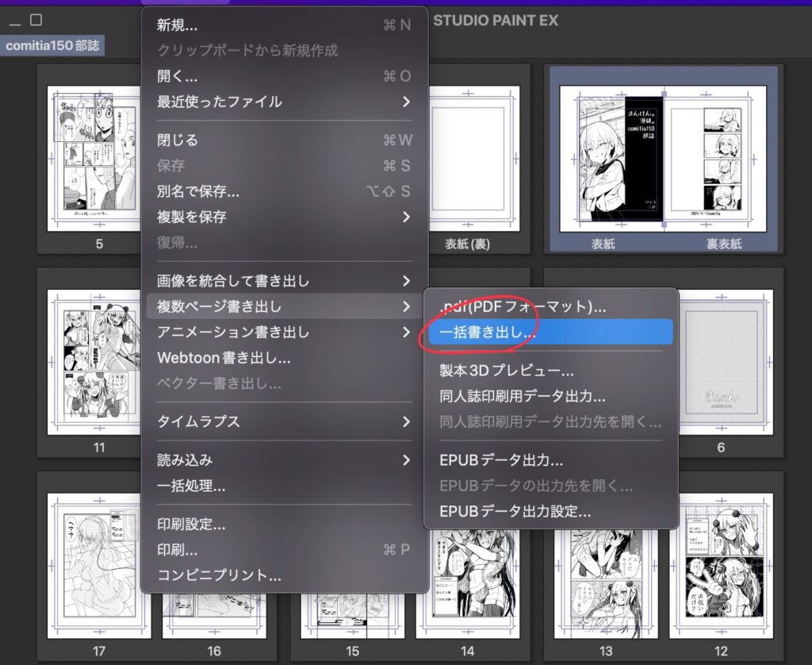Click 閉じる menu entry
812x665 pixels.
285,140
